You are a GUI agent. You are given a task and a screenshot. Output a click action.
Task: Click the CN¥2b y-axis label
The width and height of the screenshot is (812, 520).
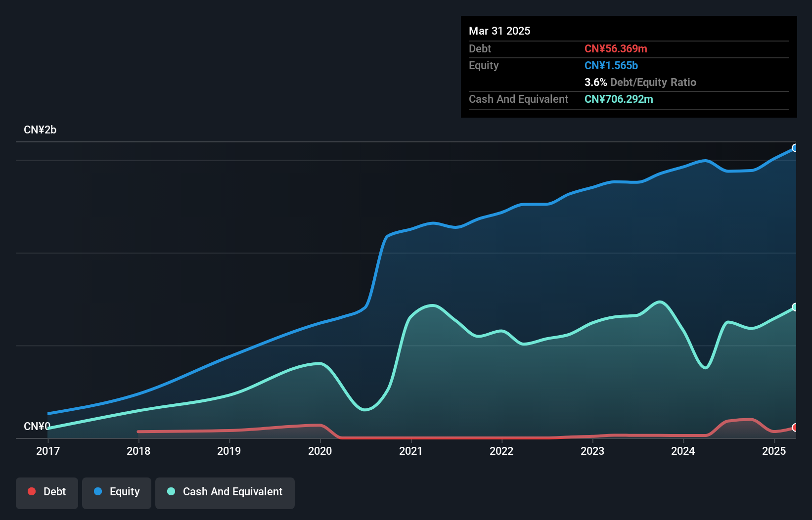pos(40,130)
